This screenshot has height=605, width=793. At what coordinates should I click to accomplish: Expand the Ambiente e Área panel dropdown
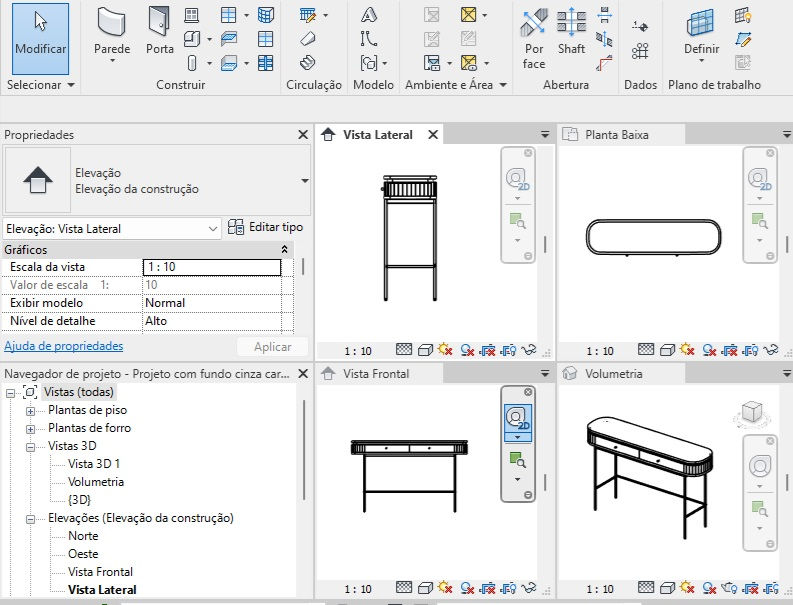(x=503, y=85)
